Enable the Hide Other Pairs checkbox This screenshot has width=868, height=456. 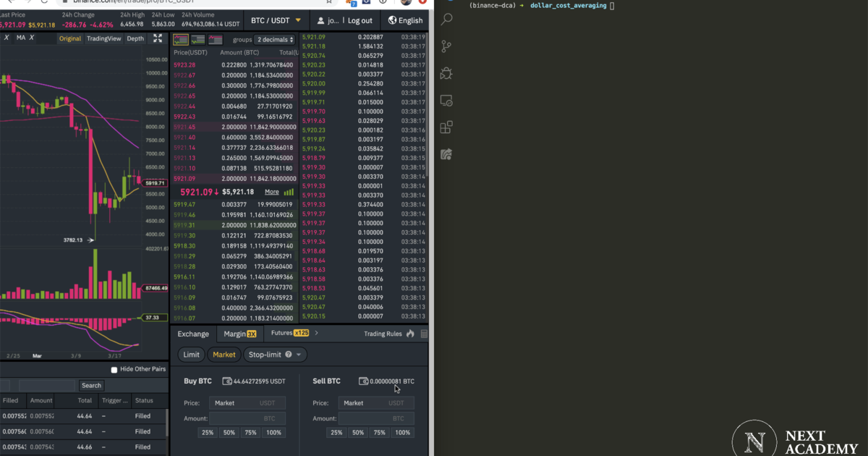(x=114, y=368)
